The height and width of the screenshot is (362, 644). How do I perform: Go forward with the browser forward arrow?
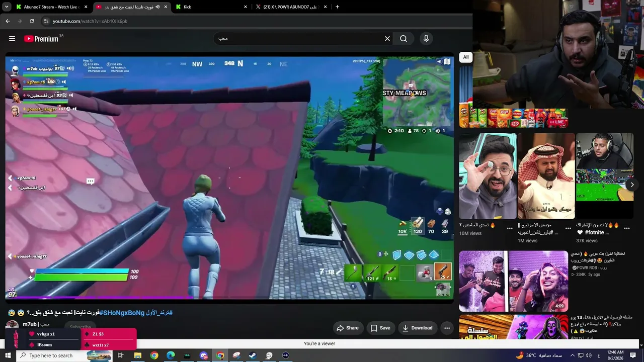point(20,21)
